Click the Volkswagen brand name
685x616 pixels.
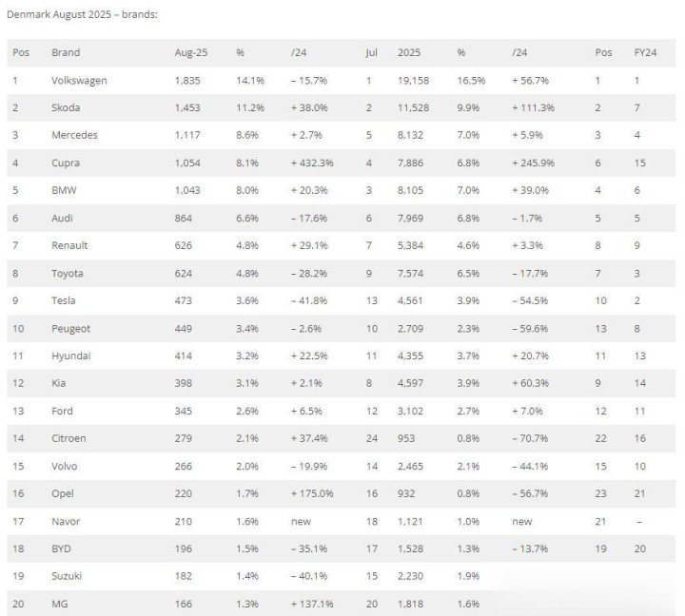click(x=79, y=80)
